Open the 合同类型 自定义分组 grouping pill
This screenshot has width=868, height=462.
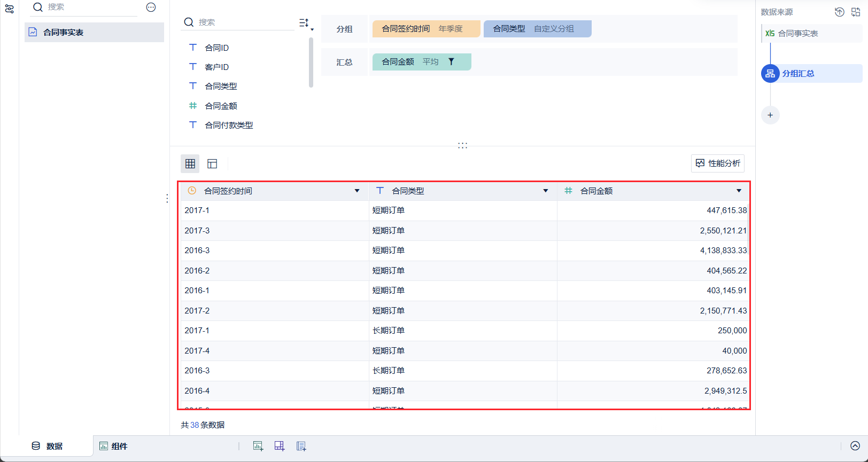pyautogui.click(x=537, y=29)
